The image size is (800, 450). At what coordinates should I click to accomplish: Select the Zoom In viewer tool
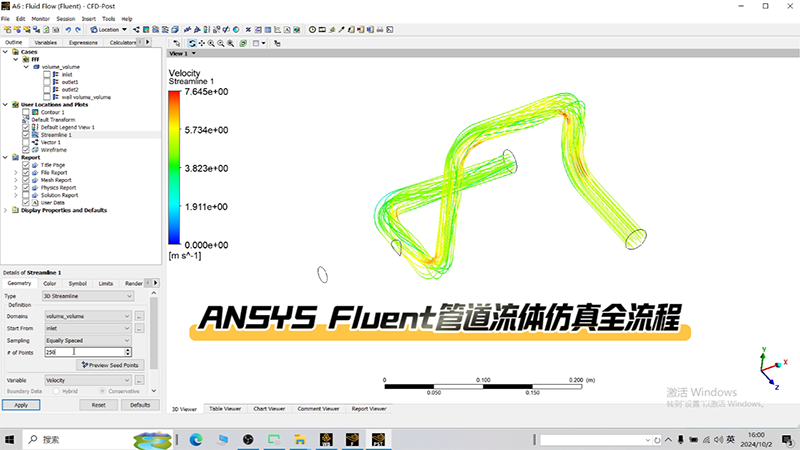[211, 43]
